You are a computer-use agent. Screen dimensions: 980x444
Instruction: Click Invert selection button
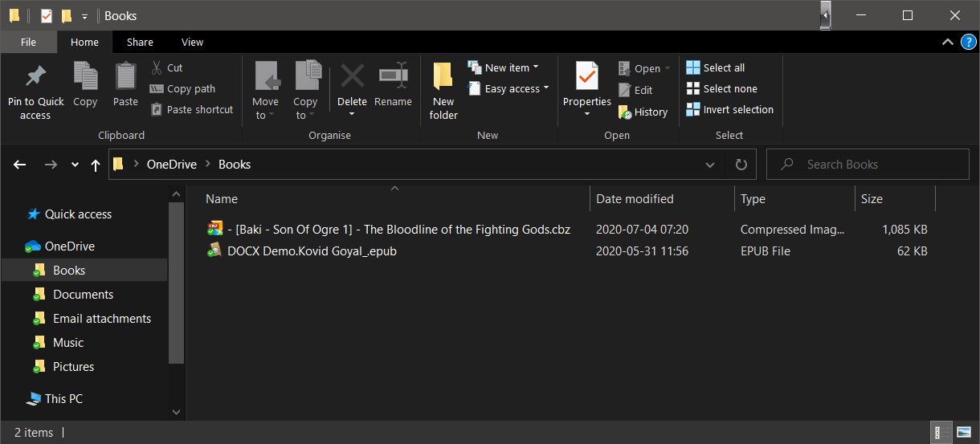[729, 110]
